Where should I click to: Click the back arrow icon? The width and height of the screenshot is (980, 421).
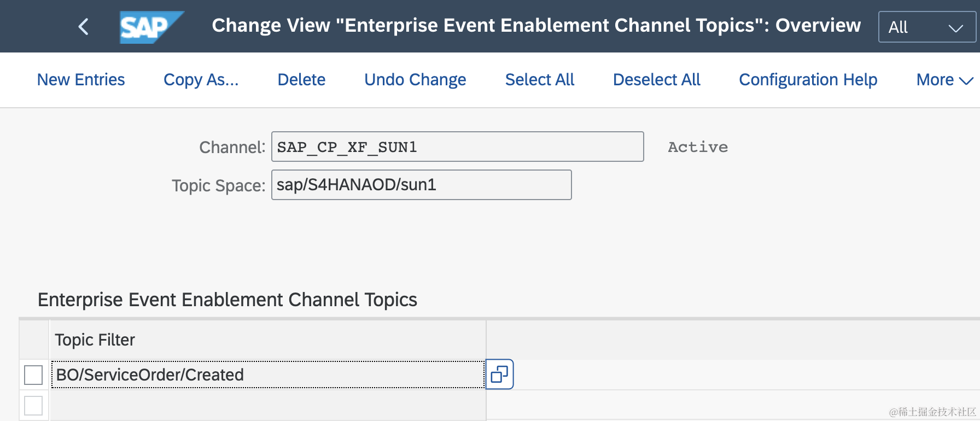coord(83,26)
